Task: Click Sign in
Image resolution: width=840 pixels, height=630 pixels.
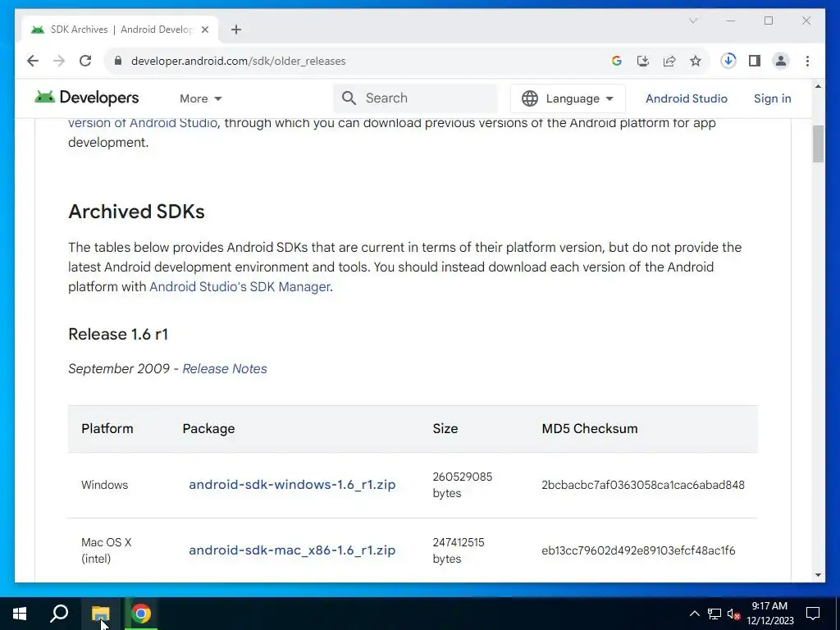Action: click(773, 98)
